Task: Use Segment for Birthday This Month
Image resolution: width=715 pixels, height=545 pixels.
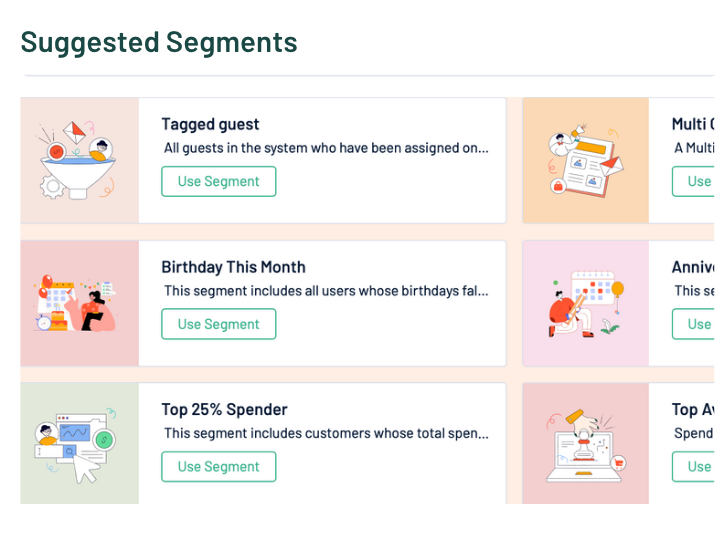Action: point(218,324)
